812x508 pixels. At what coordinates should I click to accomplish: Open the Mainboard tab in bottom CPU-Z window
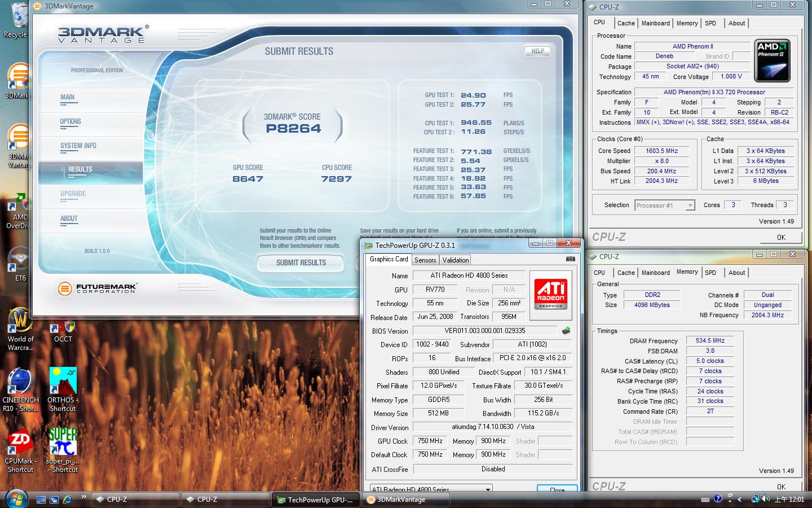click(656, 273)
